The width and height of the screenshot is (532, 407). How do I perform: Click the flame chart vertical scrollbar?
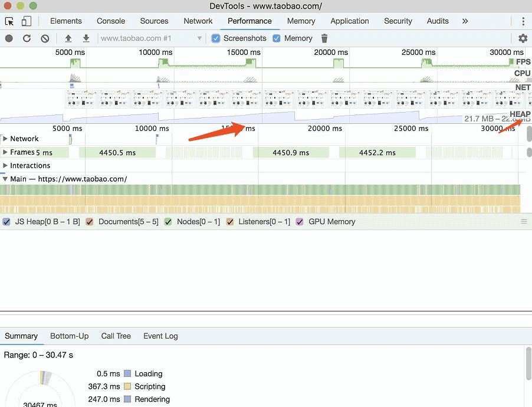pyautogui.click(x=529, y=133)
